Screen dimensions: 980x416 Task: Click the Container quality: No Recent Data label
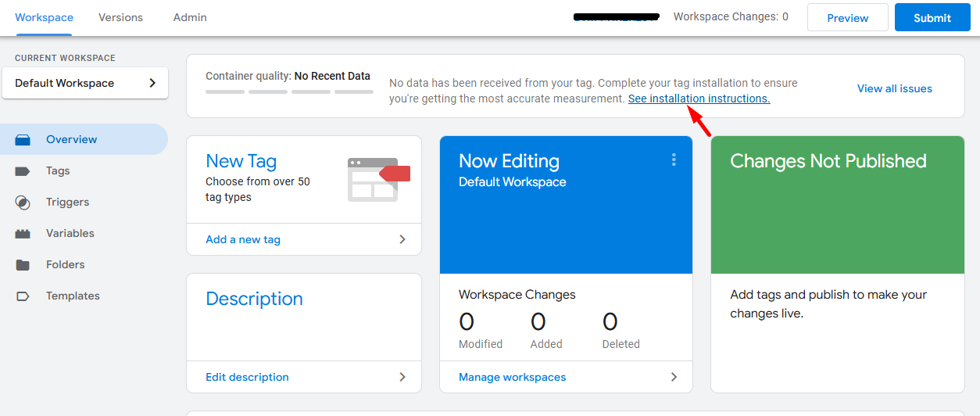[x=288, y=76]
